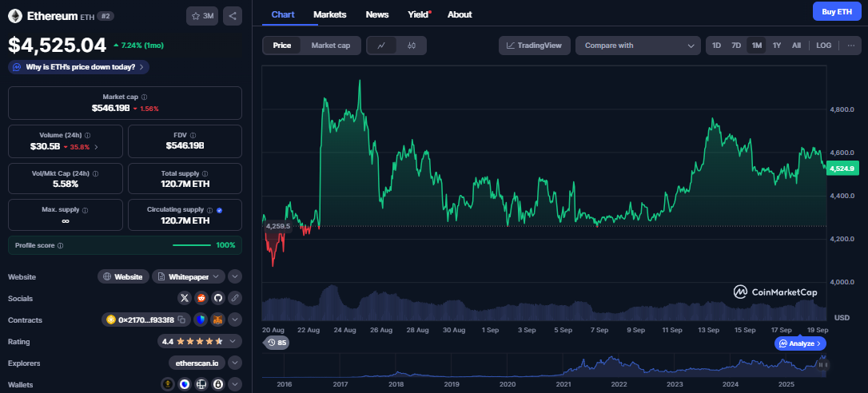The image size is (868, 393).
Task: Click 2021 on the historical mini chart
Action: [x=563, y=384]
